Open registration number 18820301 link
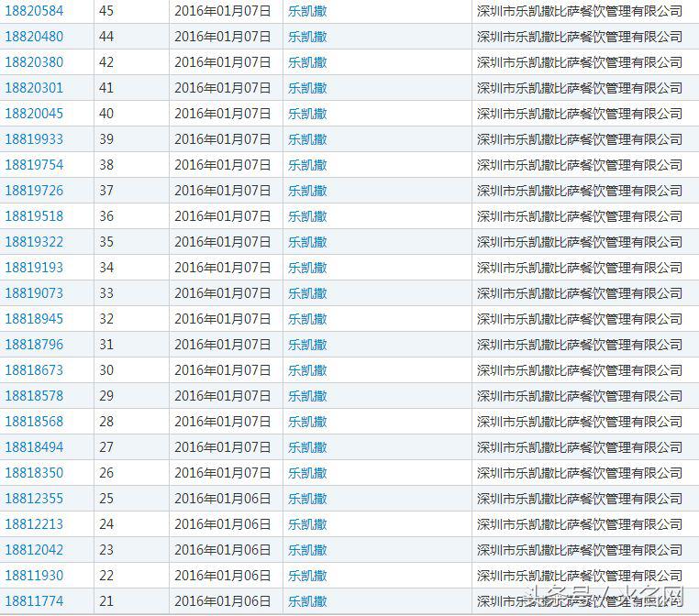Image resolution: width=699 pixels, height=616 pixels. point(34,88)
